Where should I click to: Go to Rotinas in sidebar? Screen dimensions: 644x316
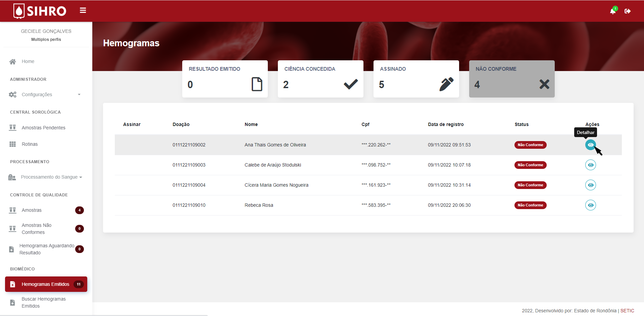click(46, 144)
